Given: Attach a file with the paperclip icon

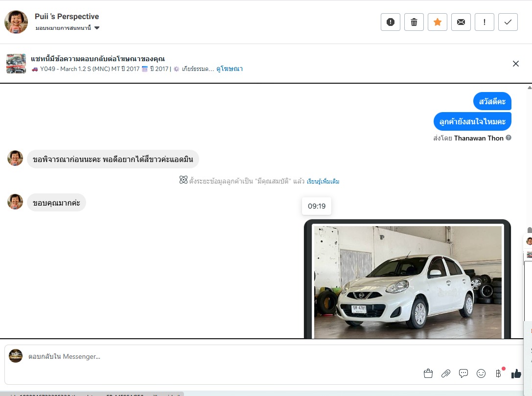Looking at the screenshot, I should [x=446, y=373].
